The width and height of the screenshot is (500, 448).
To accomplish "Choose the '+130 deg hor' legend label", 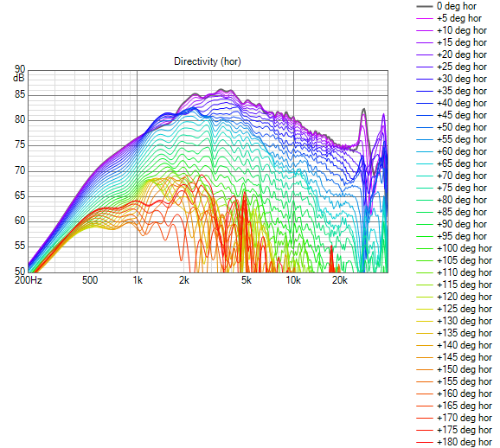I will (464, 321).
